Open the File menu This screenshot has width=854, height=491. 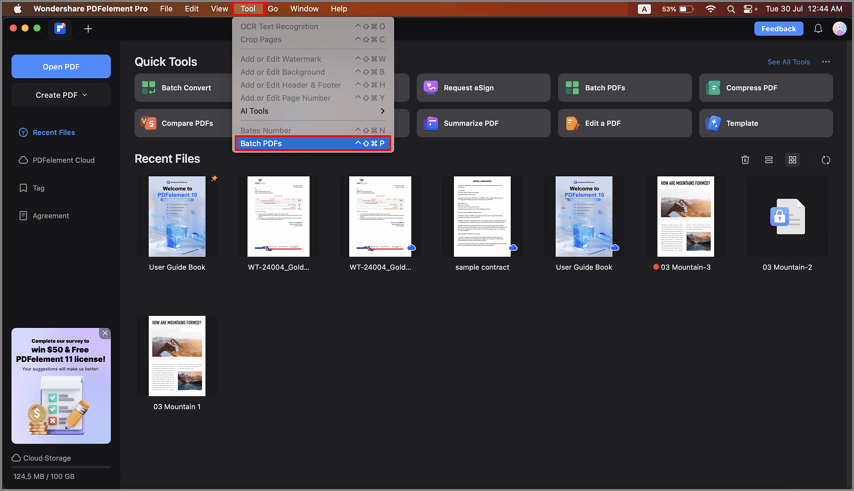pyautogui.click(x=166, y=9)
